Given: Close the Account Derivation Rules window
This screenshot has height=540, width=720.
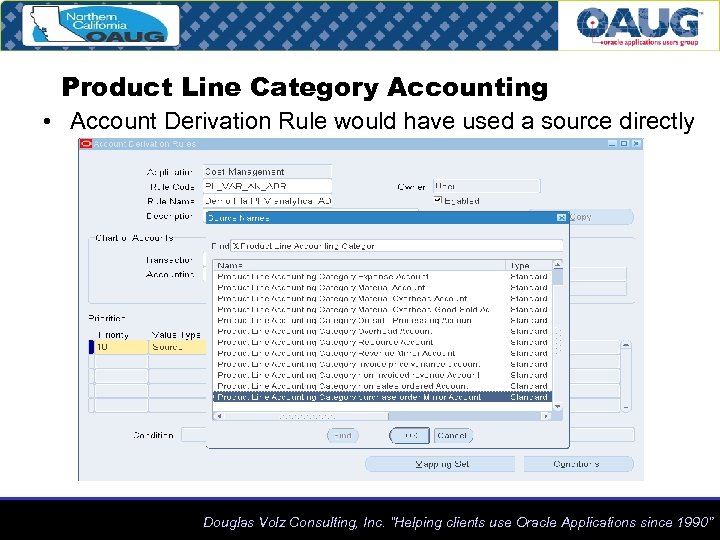Looking at the screenshot, I should tap(636, 144).
